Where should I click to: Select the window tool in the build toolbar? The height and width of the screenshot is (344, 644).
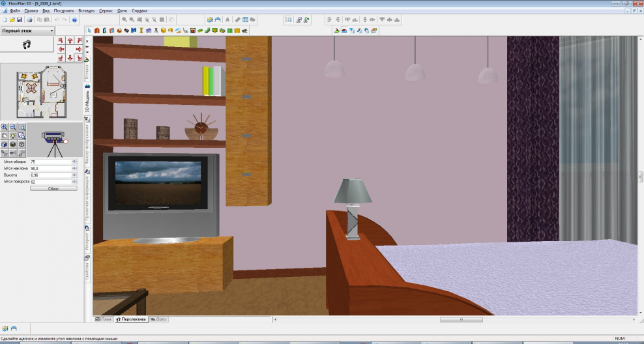(x=111, y=31)
